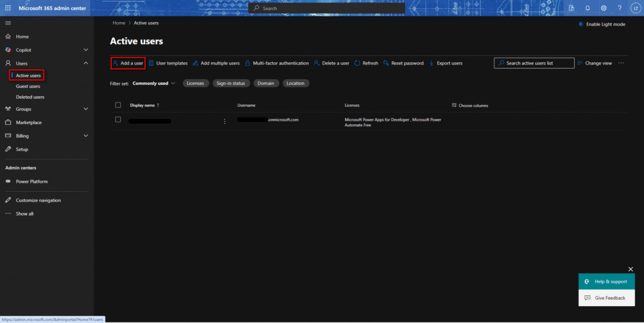The image size is (644, 323).
Task: Open Marketplace in the sidebar
Action: 28,123
